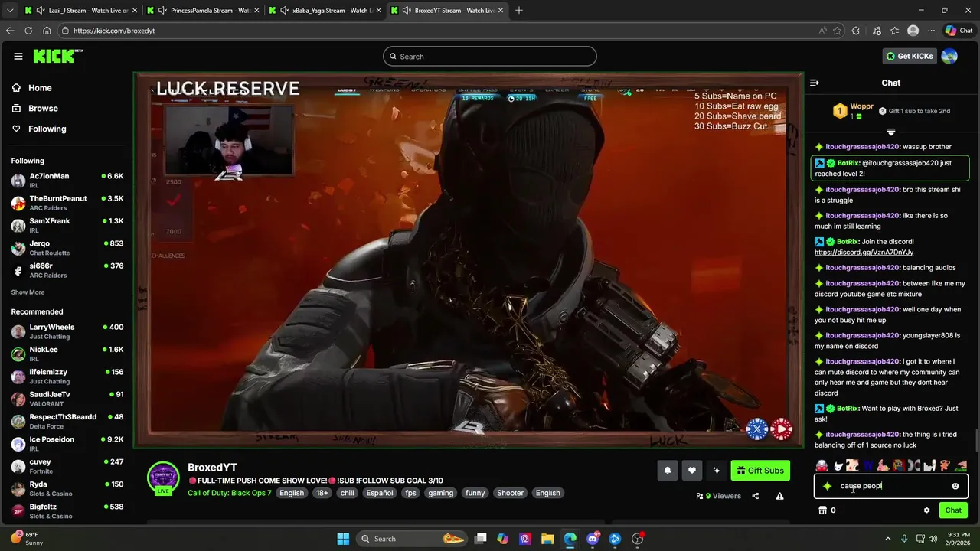Click the chat message input box
The height and width of the screenshot is (551, 980).
890,486
